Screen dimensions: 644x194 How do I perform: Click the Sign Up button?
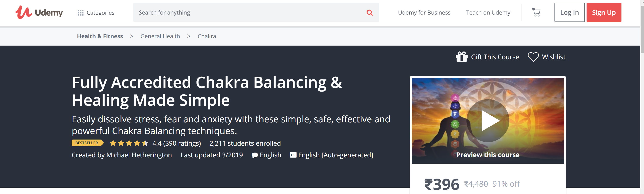pyautogui.click(x=603, y=13)
